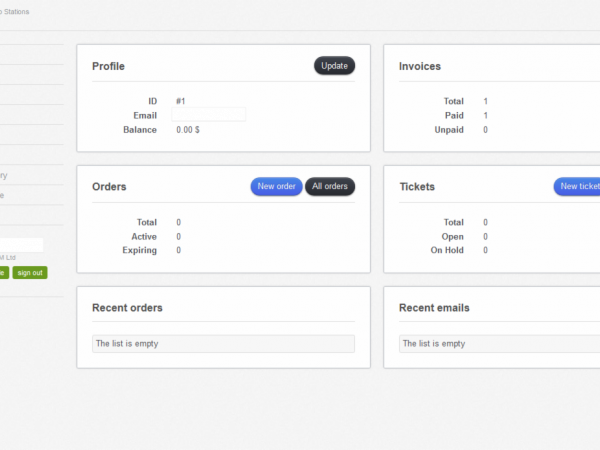Viewport: 600px width, 450px height.
Task: Click the empty Recent emails list box
Action: pyautogui.click(x=500, y=344)
